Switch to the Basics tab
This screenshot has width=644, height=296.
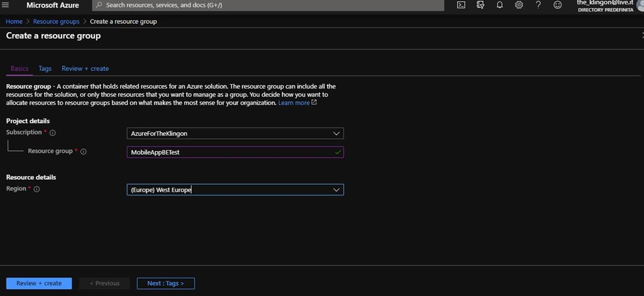pyautogui.click(x=19, y=69)
